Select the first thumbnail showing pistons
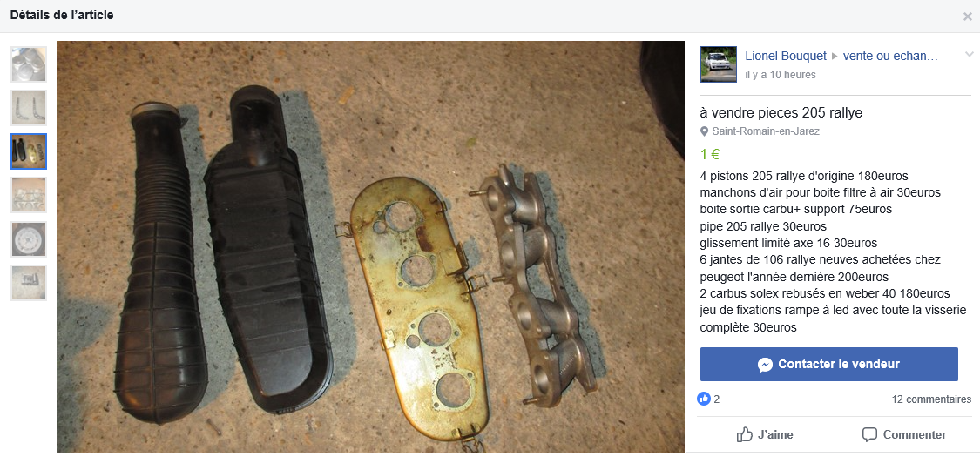Image resolution: width=980 pixels, height=470 pixels. click(x=29, y=64)
